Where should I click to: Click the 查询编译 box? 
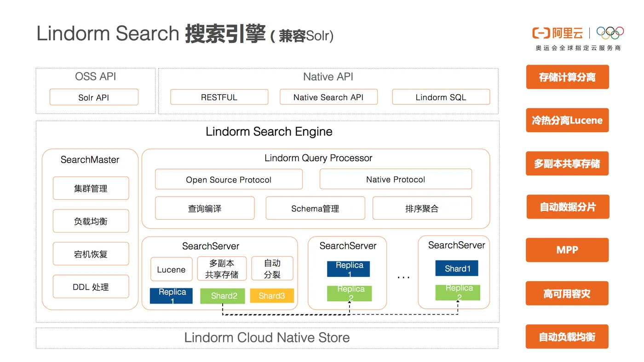(205, 208)
